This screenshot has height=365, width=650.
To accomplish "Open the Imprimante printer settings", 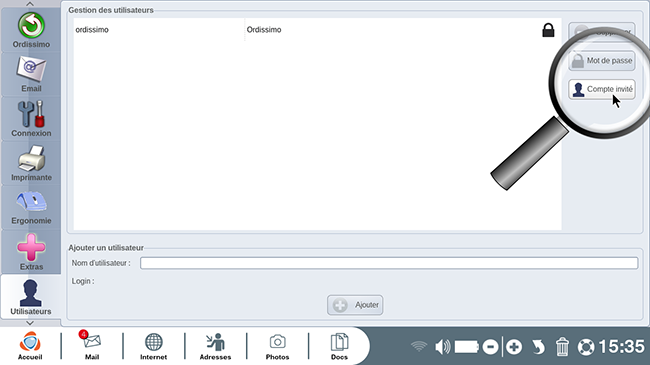I will [31, 163].
